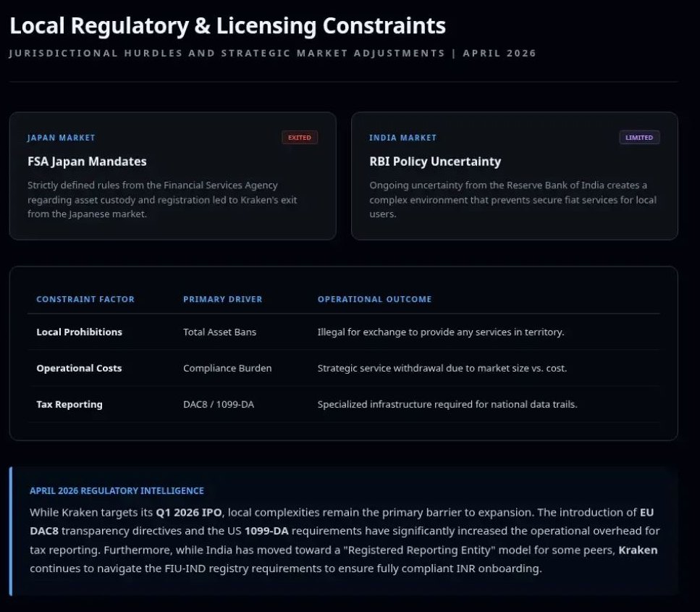The width and height of the screenshot is (700, 612).
Task: Select the Tax Reporting row label
Action: pyautogui.click(x=69, y=404)
